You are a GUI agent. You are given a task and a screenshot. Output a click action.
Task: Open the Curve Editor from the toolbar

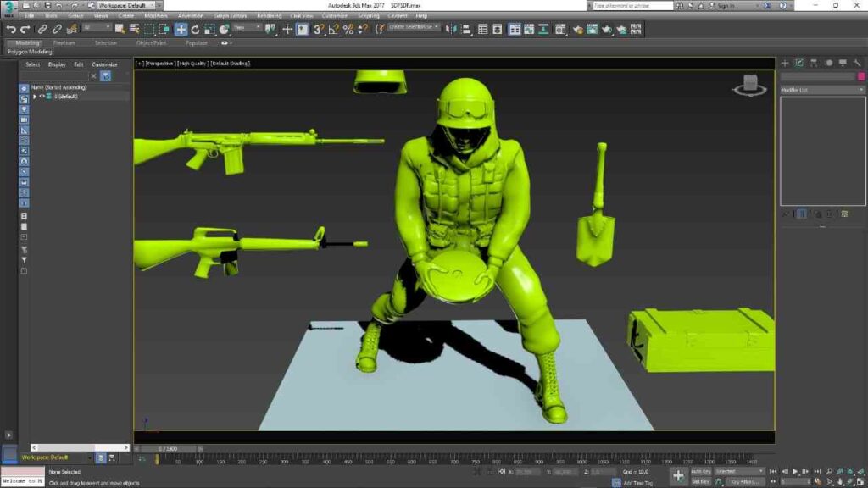(529, 29)
